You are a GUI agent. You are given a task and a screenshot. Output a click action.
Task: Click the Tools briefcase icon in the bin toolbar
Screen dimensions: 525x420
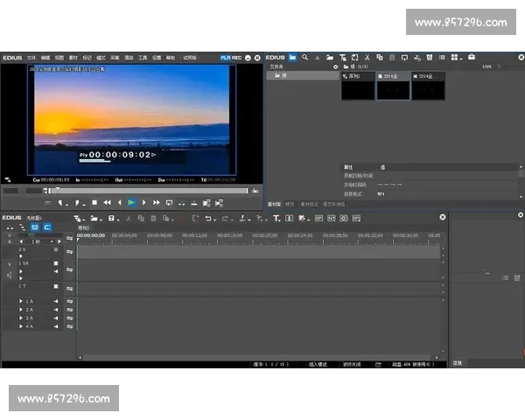tap(472, 57)
